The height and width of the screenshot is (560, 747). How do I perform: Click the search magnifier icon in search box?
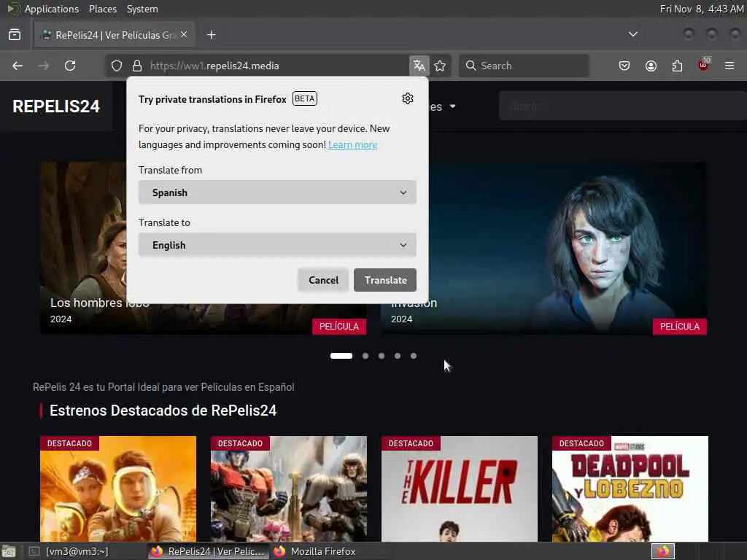(471, 66)
